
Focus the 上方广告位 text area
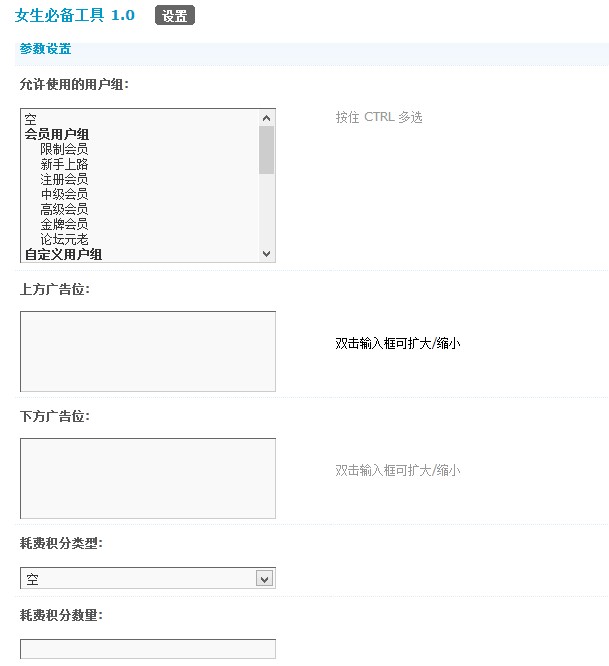point(148,351)
